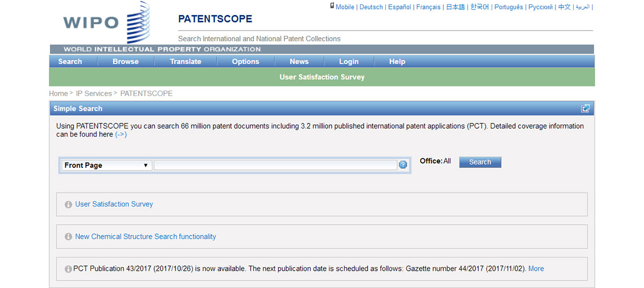
Task: Open the User Satisfaction Survey link in list
Action: coord(114,204)
